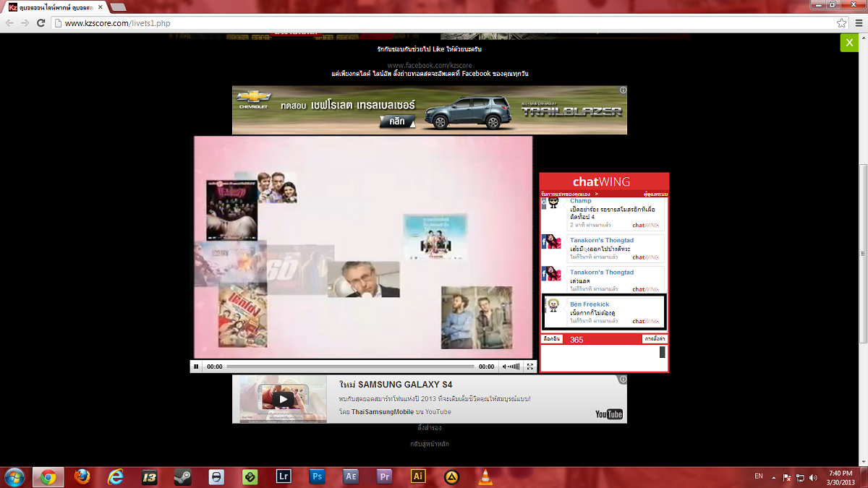The height and width of the screenshot is (488, 868).
Task: Play the Samsung Galaxy S4 video thumbnail
Action: (283, 399)
